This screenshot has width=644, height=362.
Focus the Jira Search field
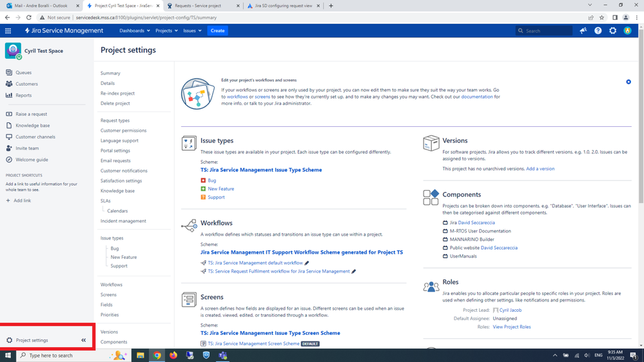tap(544, 31)
